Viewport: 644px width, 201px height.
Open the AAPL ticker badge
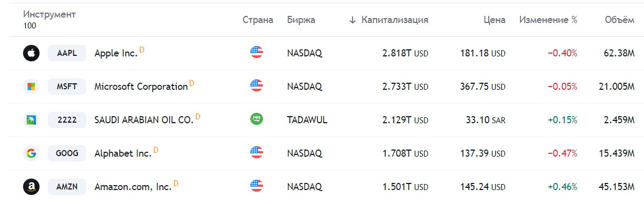pyautogui.click(x=67, y=53)
